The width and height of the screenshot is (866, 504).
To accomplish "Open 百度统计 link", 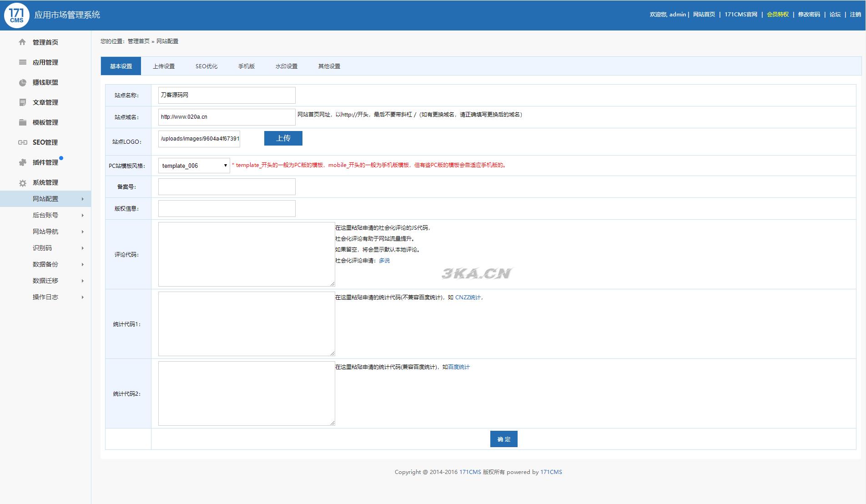I will pyautogui.click(x=459, y=367).
